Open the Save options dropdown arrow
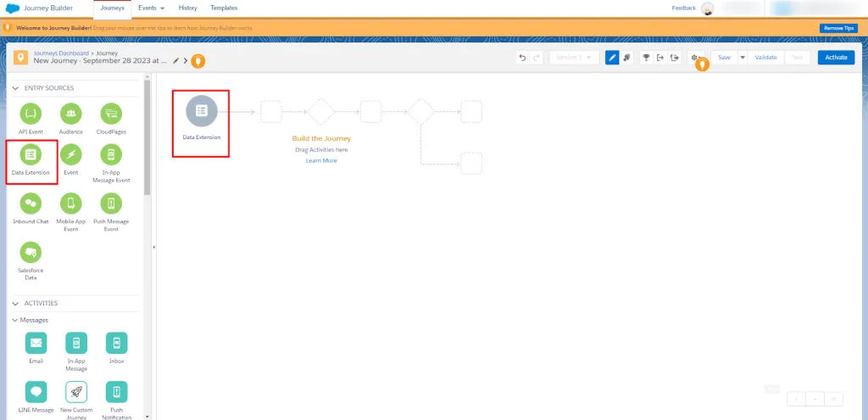 pyautogui.click(x=743, y=58)
